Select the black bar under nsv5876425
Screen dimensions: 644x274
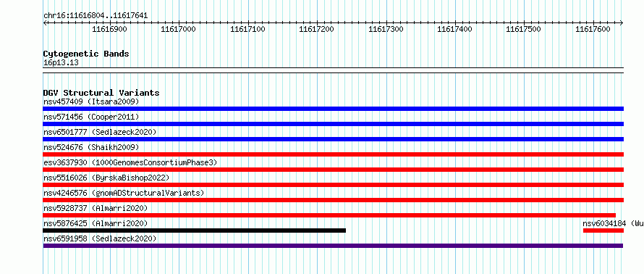(194, 231)
